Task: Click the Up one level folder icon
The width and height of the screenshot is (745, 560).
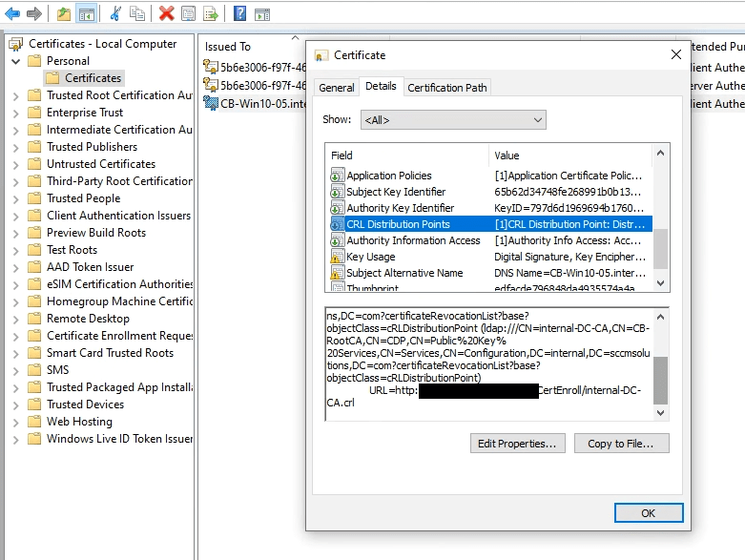Action: pos(64,14)
